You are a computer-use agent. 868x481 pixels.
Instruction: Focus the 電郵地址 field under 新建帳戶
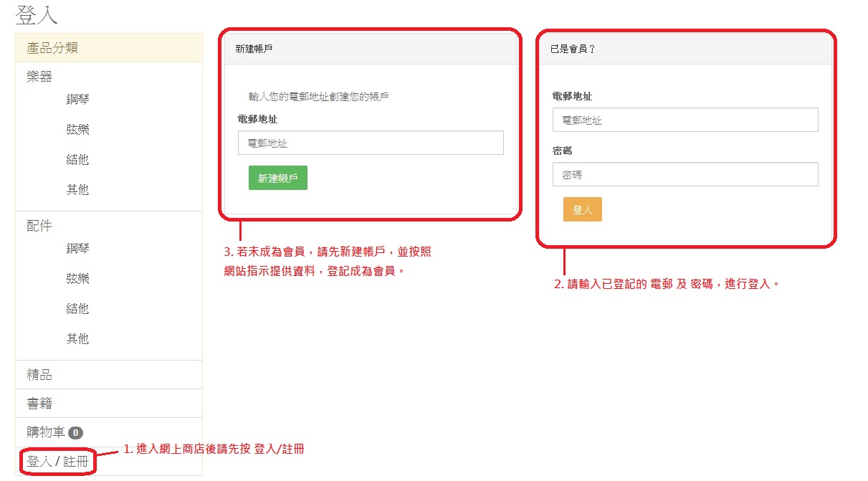coord(371,143)
